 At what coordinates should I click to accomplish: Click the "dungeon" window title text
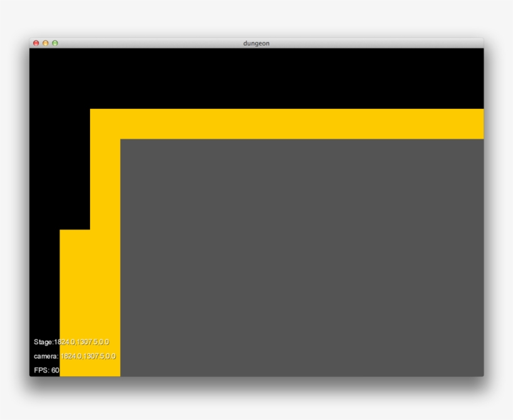[x=256, y=43]
